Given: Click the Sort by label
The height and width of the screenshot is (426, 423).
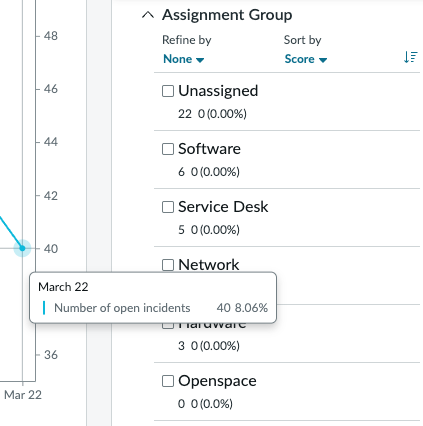Looking at the screenshot, I should pyautogui.click(x=302, y=40).
